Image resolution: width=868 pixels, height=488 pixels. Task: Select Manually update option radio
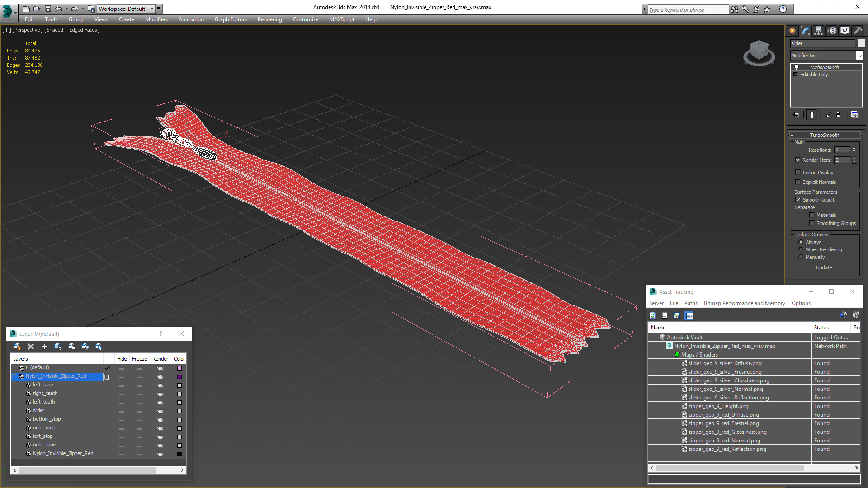801,257
